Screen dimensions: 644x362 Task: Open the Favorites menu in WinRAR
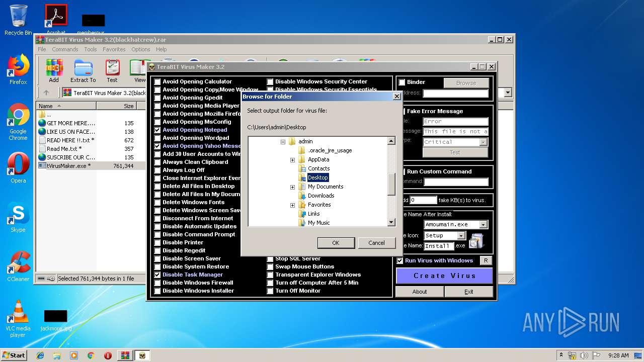[114, 49]
